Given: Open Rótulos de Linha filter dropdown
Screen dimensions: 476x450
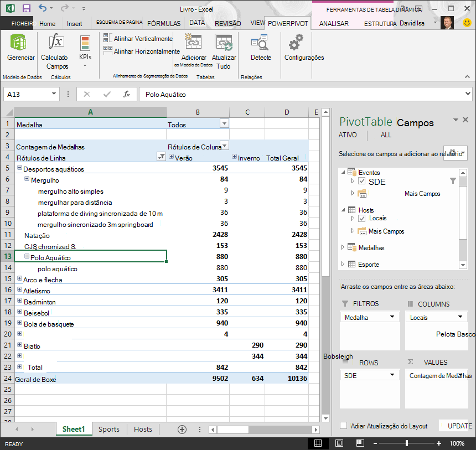Looking at the screenshot, I should click(x=161, y=157).
